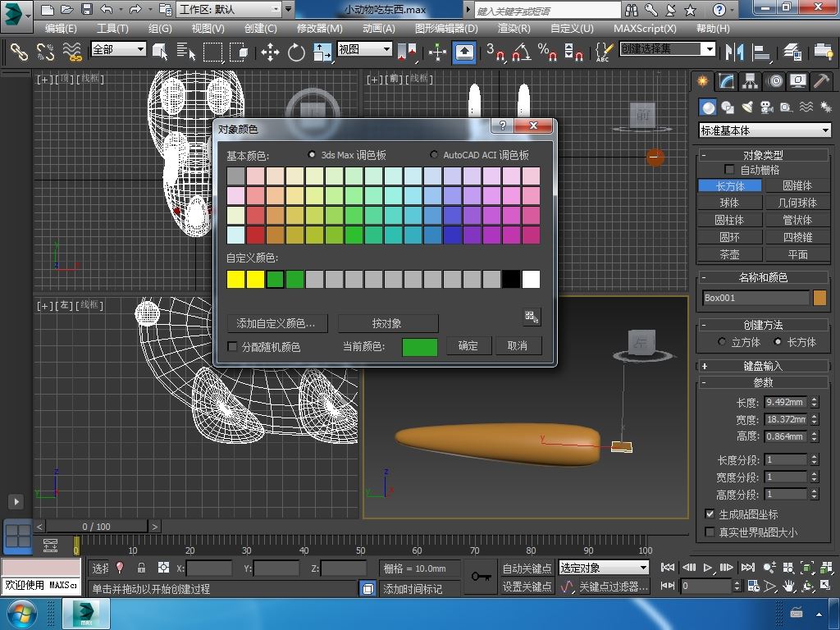The width and height of the screenshot is (840, 630).
Task: Click the color picker eyedropper in dialog
Action: coord(532,317)
